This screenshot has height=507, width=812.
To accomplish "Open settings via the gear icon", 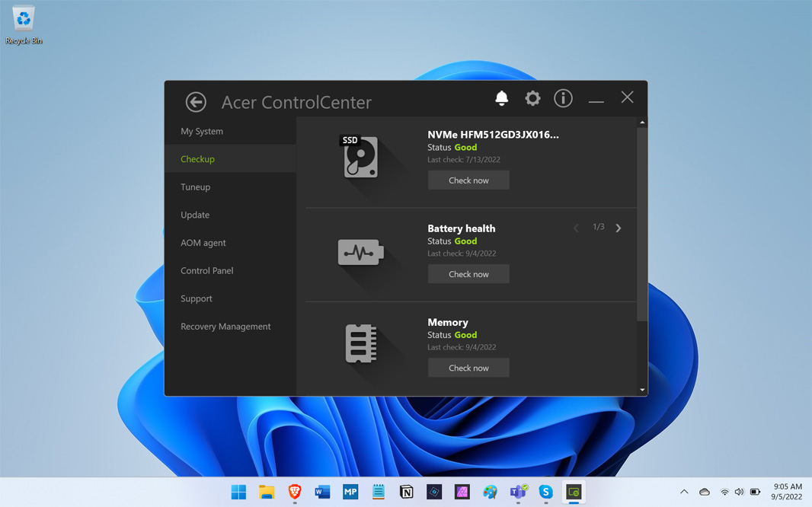I will [x=532, y=97].
